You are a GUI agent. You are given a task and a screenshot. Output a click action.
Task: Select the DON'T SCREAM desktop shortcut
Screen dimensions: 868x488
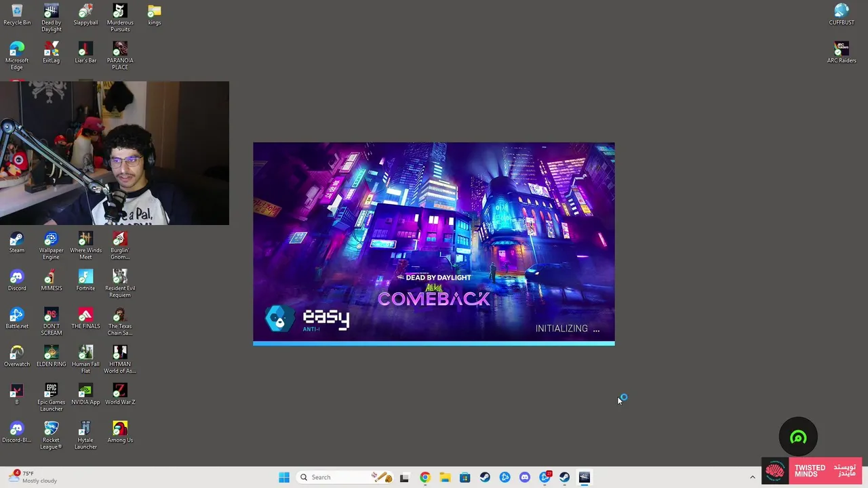[x=51, y=321]
